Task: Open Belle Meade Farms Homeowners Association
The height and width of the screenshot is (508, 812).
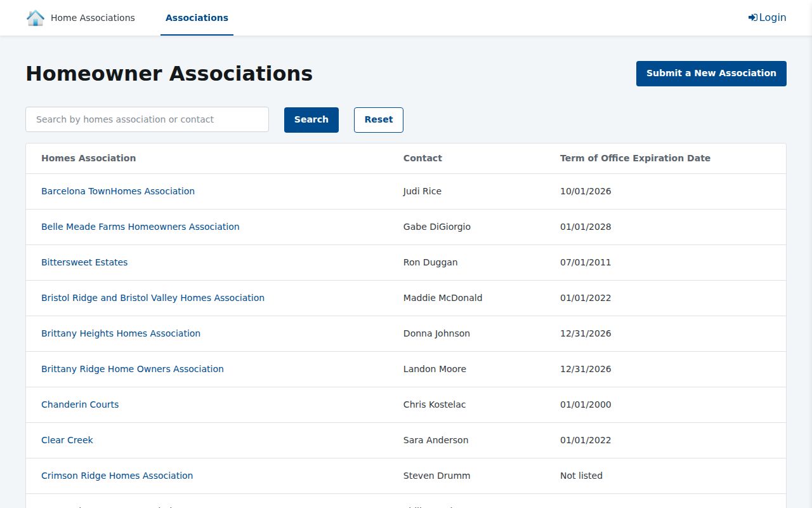Action: [140, 227]
